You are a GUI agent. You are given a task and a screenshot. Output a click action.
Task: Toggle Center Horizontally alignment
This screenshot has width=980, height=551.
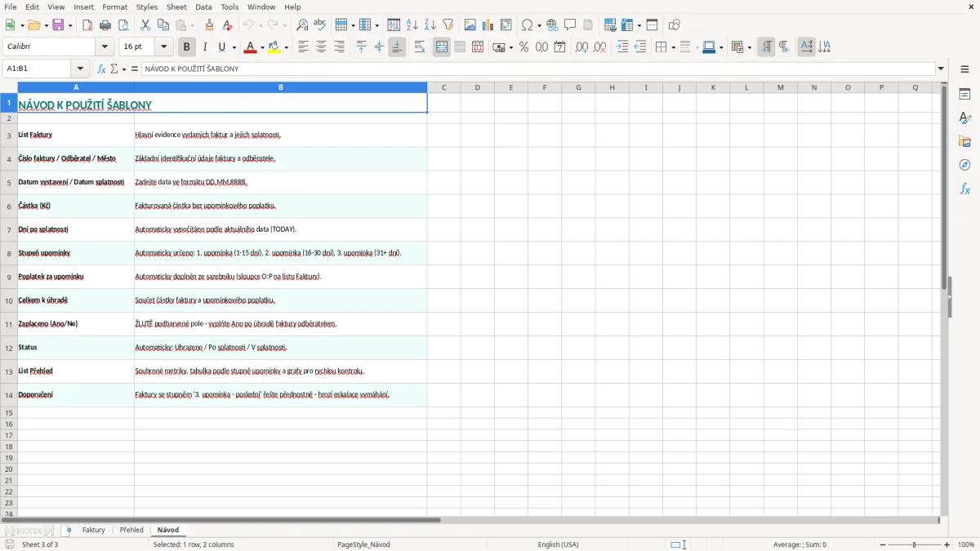pos(321,47)
